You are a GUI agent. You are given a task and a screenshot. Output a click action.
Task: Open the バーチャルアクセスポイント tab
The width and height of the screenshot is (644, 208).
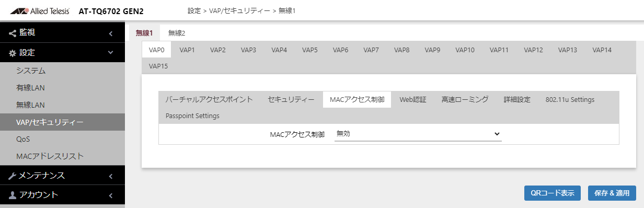pyautogui.click(x=209, y=99)
